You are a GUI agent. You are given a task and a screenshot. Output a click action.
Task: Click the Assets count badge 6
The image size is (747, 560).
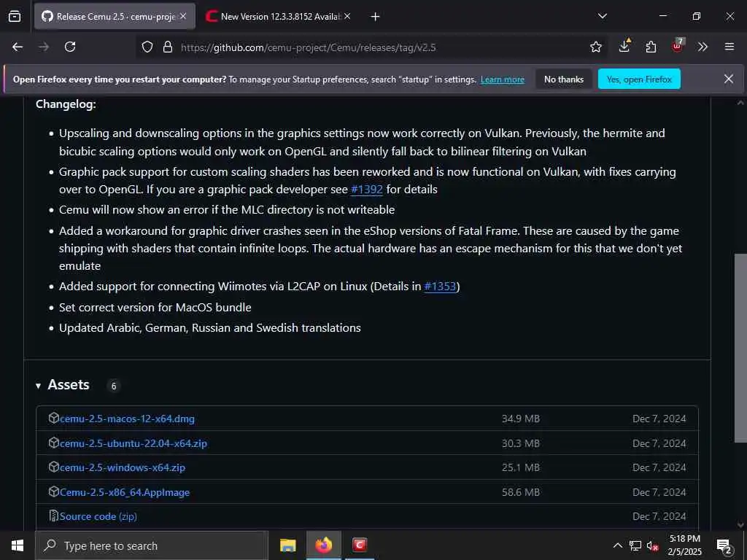pyautogui.click(x=113, y=386)
